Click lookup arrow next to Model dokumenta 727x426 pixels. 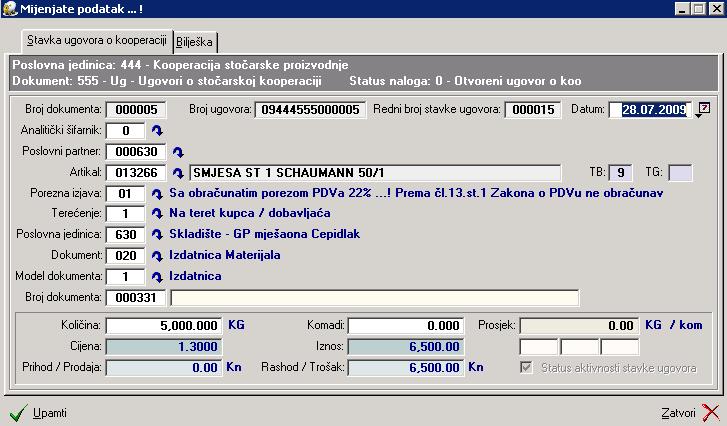(155, 276)
